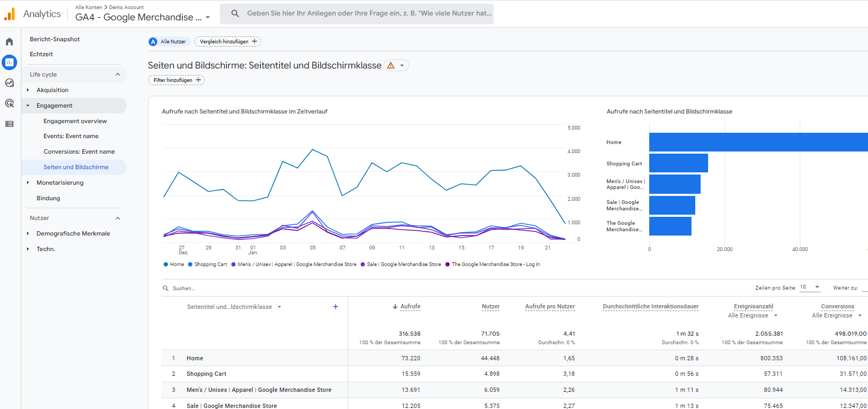The height and width of the screenshot is (409, 868).
Task: Toggle Home series in chart legend
Action: click(x=174, y=264)
